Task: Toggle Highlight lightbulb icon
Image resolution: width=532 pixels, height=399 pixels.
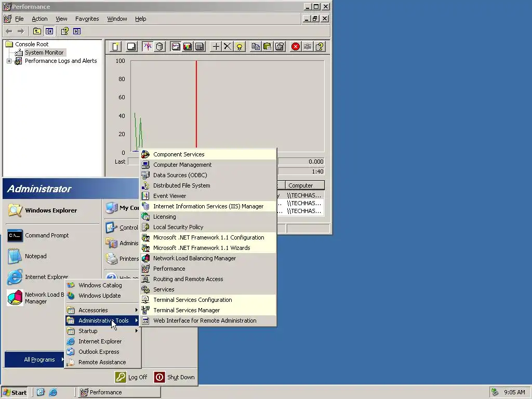Action: point(240,46)
